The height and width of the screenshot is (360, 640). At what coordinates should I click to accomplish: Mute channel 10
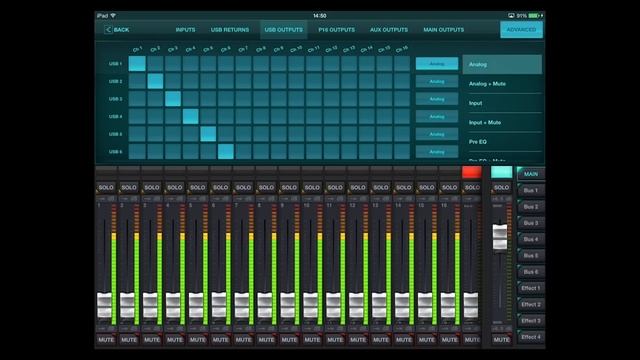tap(312, 340)
